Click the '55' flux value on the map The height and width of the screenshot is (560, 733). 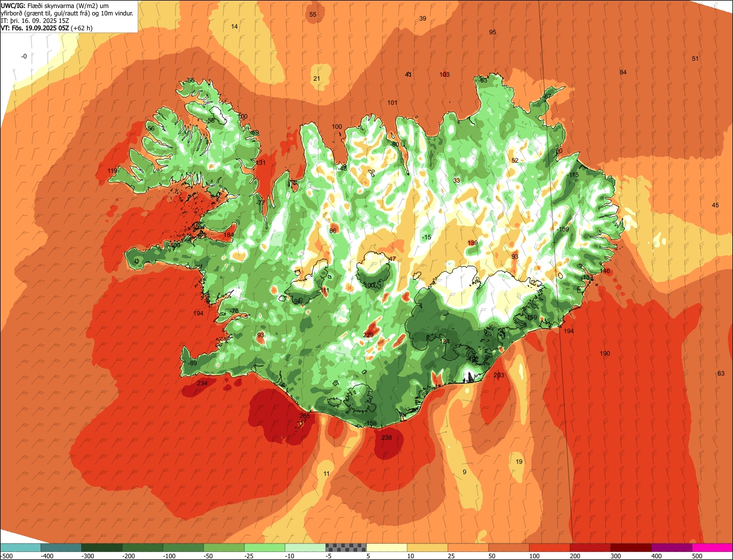pyautogui.click(x=313, y=14)
